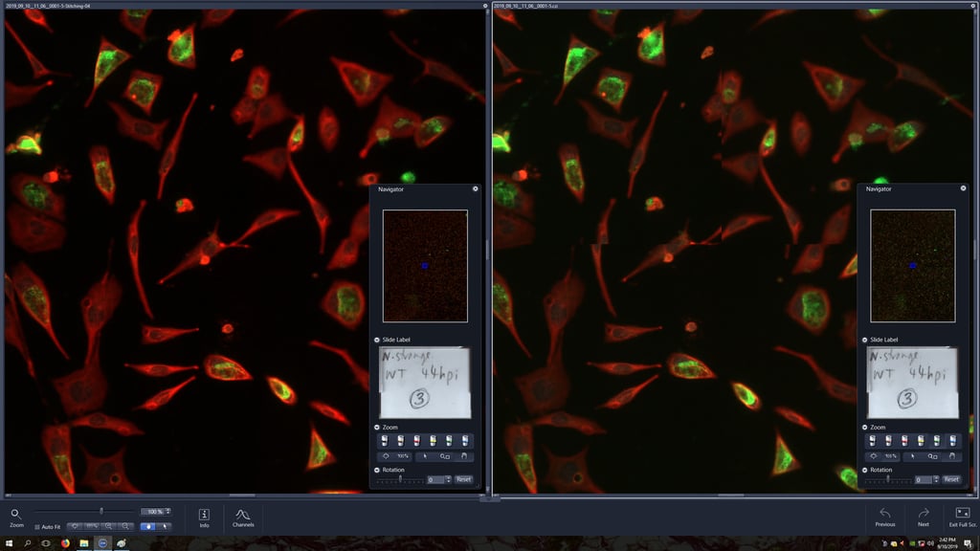Adjust rotation slider in left Navigator

[400, 479]
